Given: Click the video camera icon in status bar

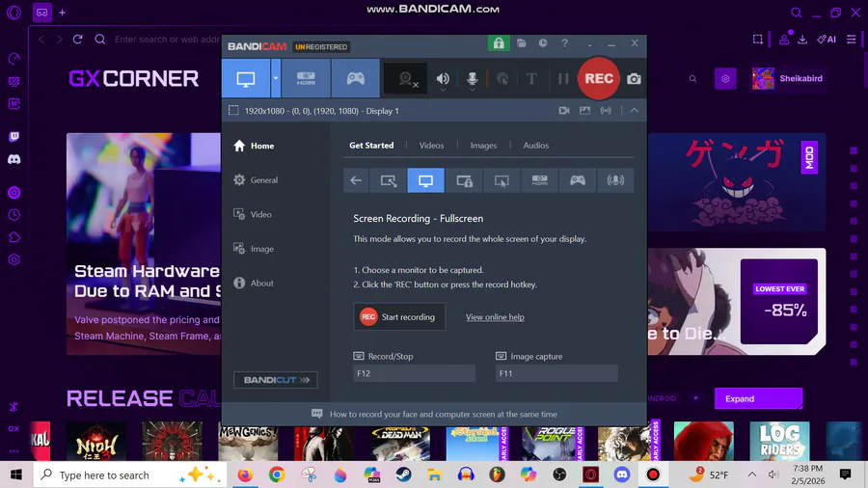Looking at the screenshot, I should coord(564,111).
